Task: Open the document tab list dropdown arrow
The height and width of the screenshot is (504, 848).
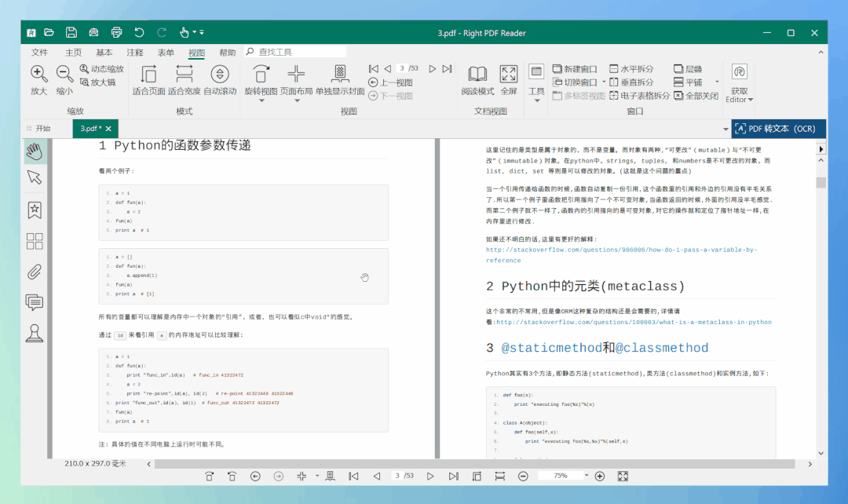Action: [726, 130]
